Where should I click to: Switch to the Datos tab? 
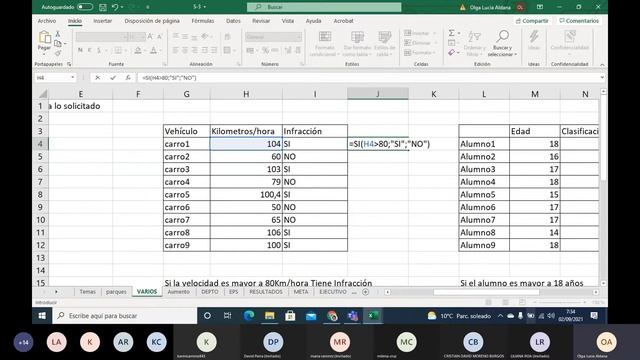tap(233, 21)
